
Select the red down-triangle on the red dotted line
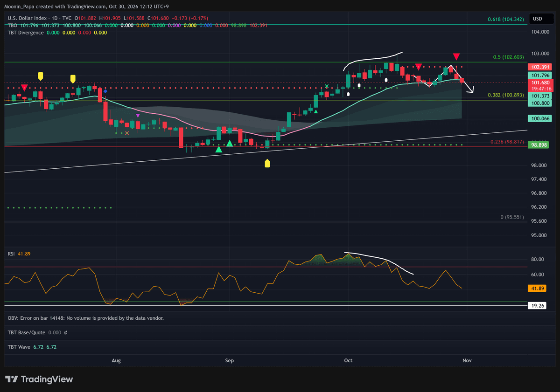[x=419, y=67]
